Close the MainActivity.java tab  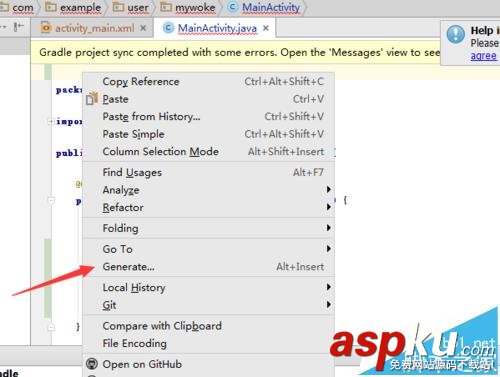[x=266, y=28]
